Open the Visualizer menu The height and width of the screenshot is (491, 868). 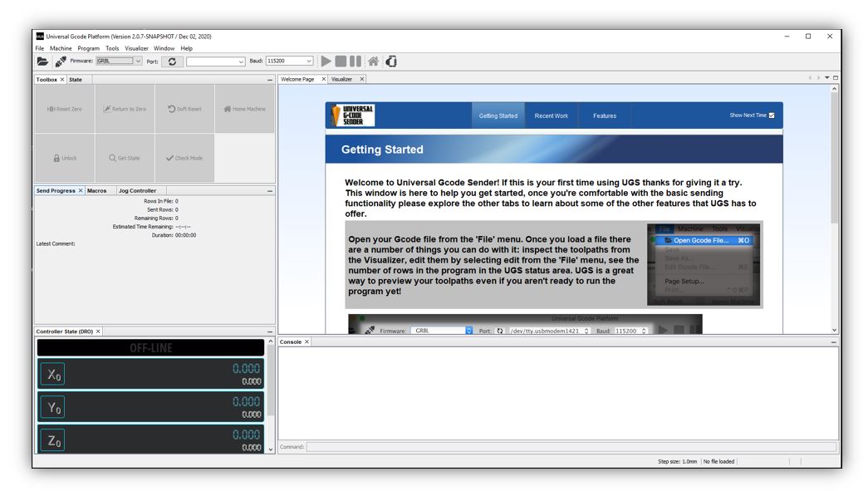tap(136, 49)
